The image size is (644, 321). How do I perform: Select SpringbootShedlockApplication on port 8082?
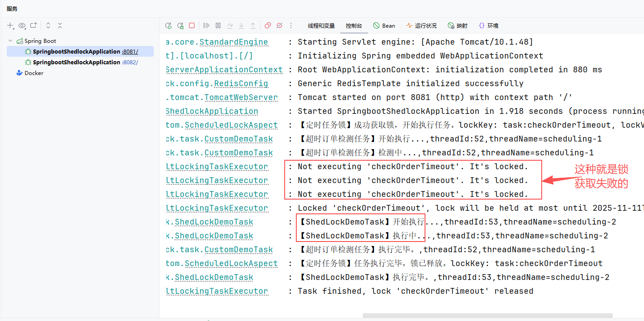coord(76,63)
